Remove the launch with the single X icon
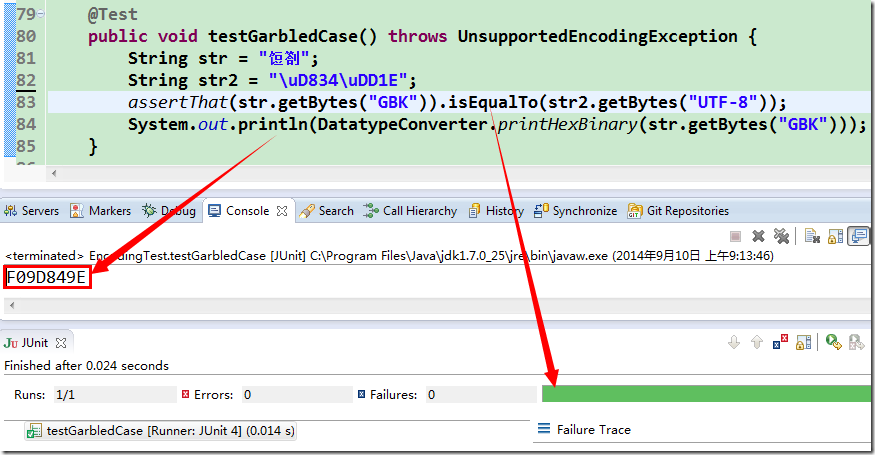The height and width of the screenshot is (455, 875). (759, 237)
